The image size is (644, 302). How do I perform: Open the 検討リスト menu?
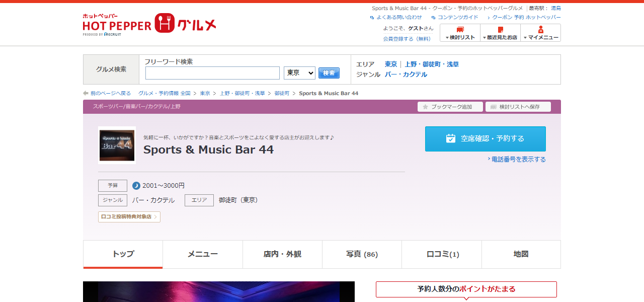(460, 33)
